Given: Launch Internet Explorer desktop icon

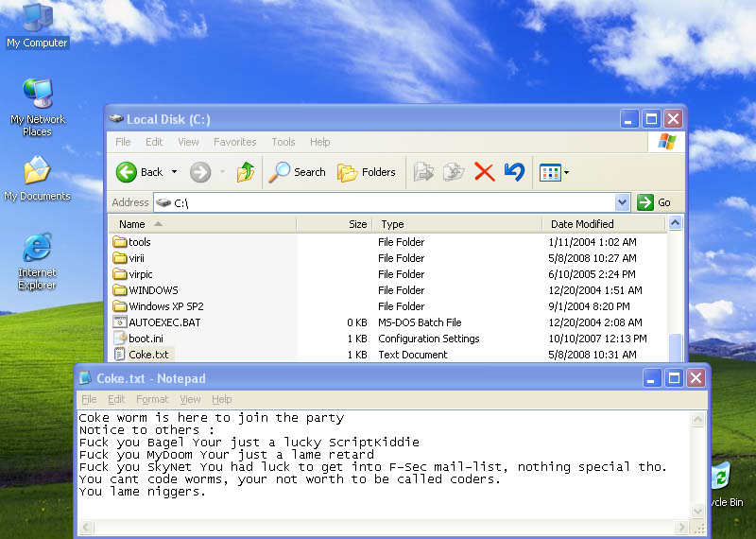Looking at the screenshot, I should 37,261.
